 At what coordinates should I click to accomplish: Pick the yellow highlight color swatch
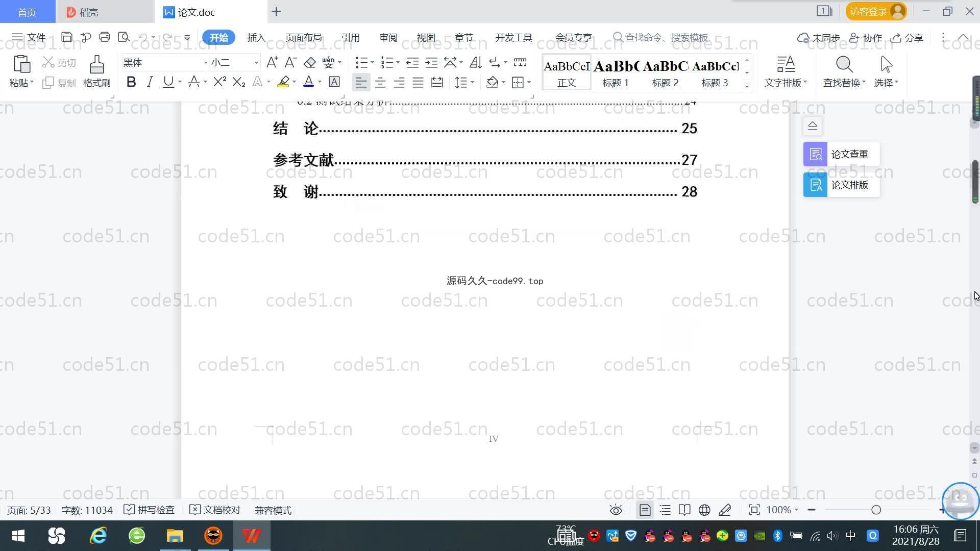(x=283, y=82)
